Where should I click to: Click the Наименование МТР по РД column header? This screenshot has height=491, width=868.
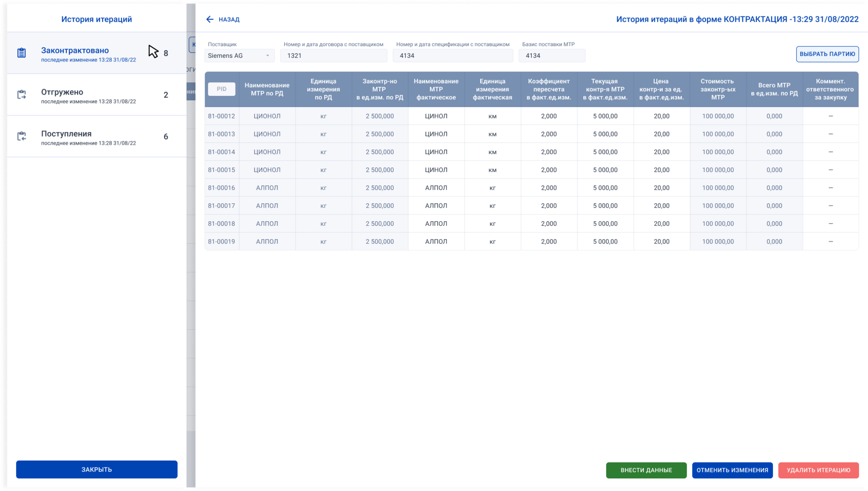[x=267, y=89]
